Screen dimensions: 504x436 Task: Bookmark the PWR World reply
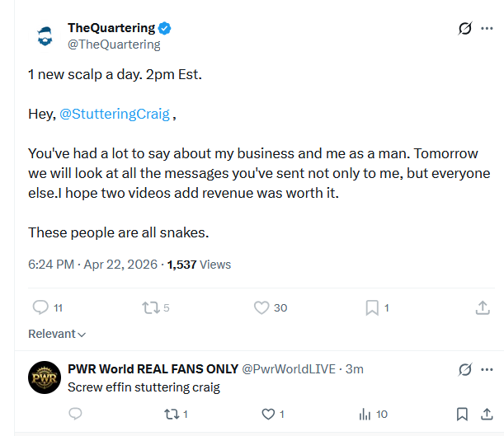(x=462, y=414)
